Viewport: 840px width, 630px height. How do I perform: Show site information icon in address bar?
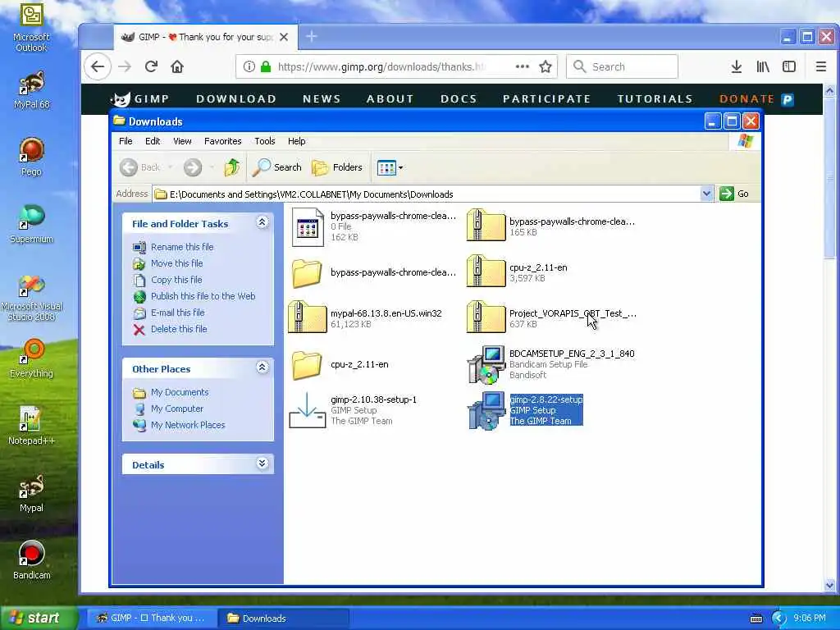tap(249, 66)
